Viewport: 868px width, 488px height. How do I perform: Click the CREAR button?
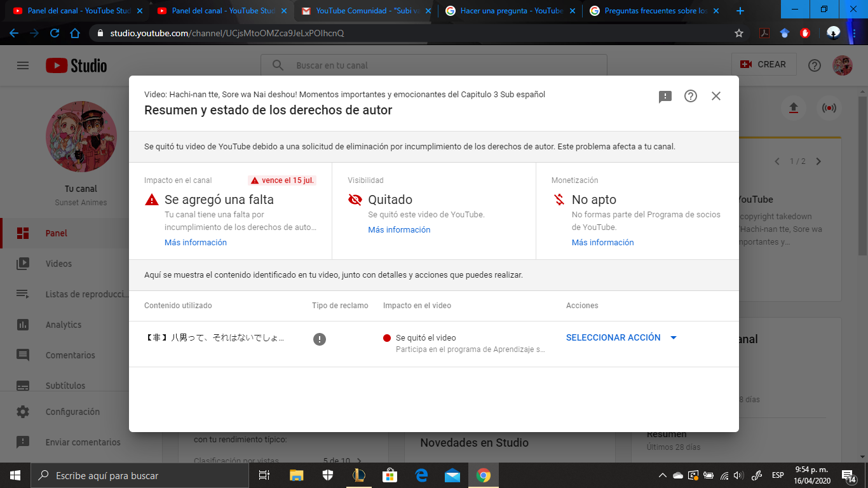763,65
